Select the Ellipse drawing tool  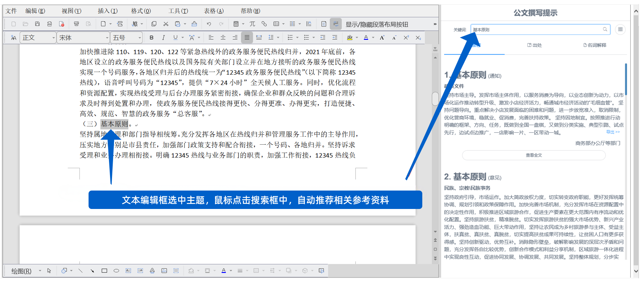click(x=116, y=271)
